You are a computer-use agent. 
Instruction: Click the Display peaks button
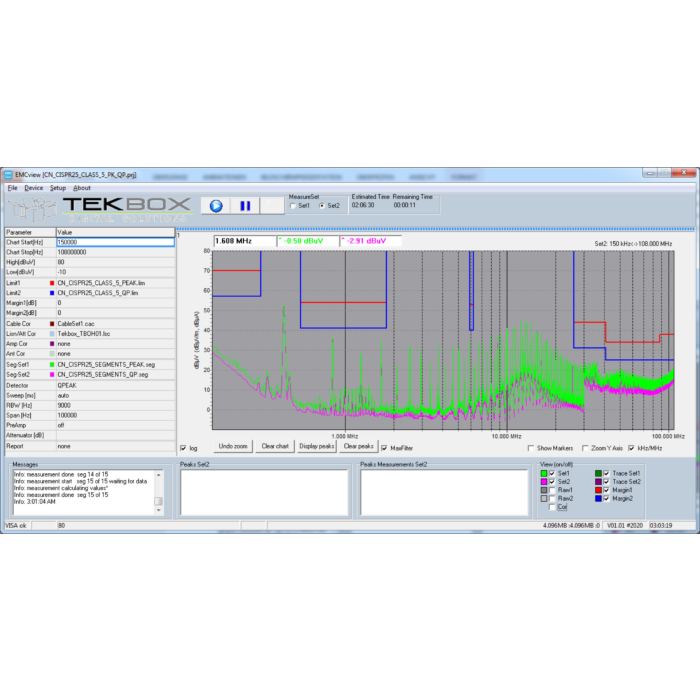click(x=316, y=447)
